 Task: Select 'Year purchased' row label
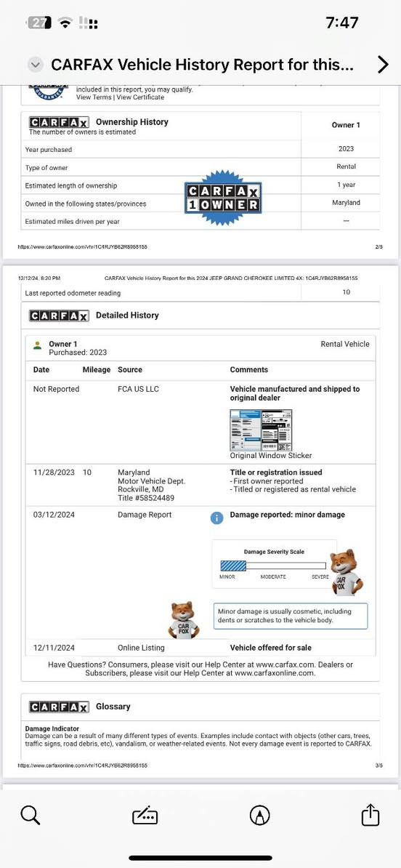click(x=48, y=150)
